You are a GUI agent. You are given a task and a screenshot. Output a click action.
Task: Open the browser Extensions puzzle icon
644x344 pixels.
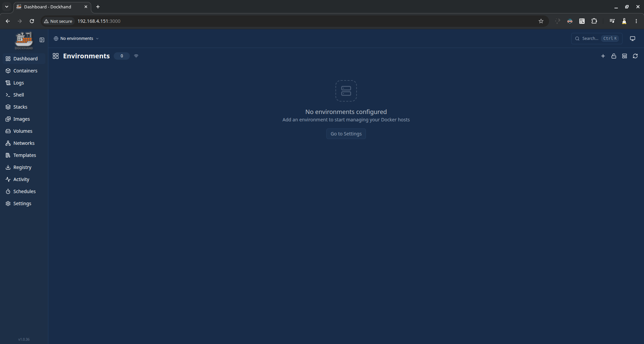pyautogui.click(x=594, y=21)
